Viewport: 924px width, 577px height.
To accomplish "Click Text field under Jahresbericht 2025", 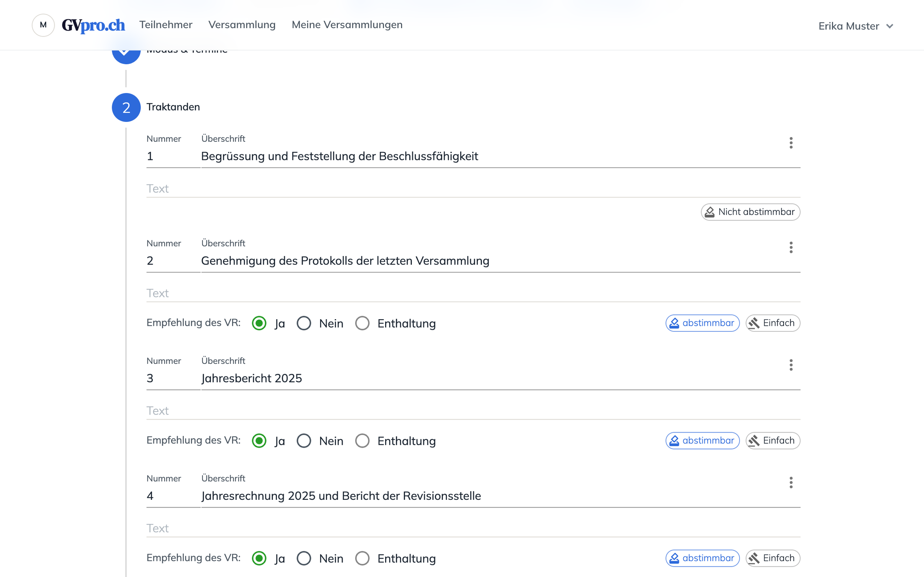I will (473, 411).
